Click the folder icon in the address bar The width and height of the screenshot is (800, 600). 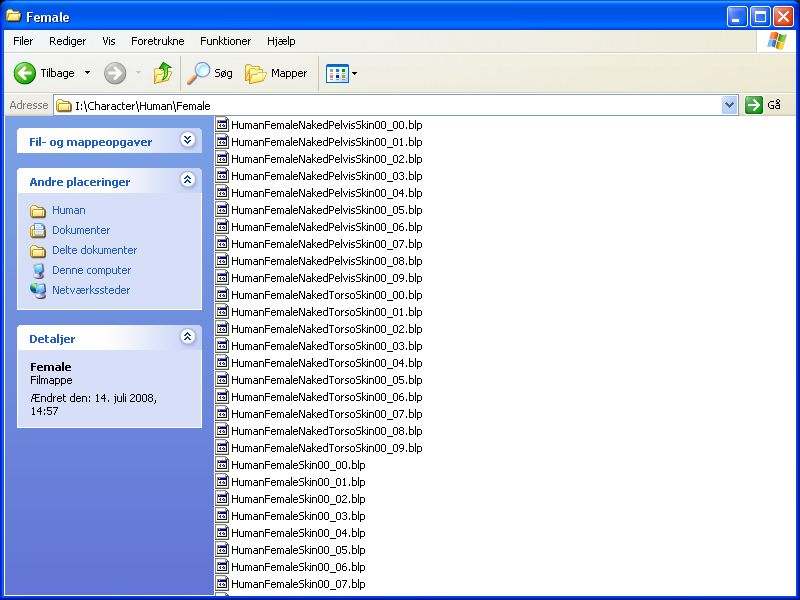tap(64, 106)
